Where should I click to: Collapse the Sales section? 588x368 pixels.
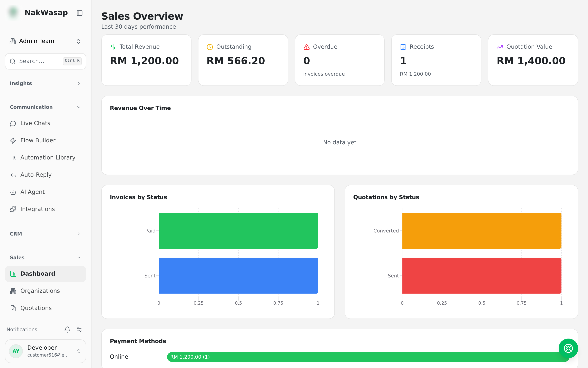(x=46, y=258)
